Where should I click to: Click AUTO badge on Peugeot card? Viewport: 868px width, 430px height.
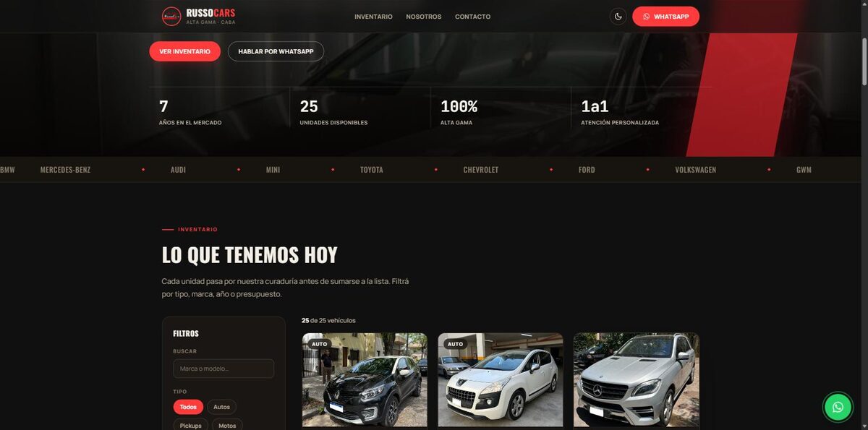tap(455, 344)
